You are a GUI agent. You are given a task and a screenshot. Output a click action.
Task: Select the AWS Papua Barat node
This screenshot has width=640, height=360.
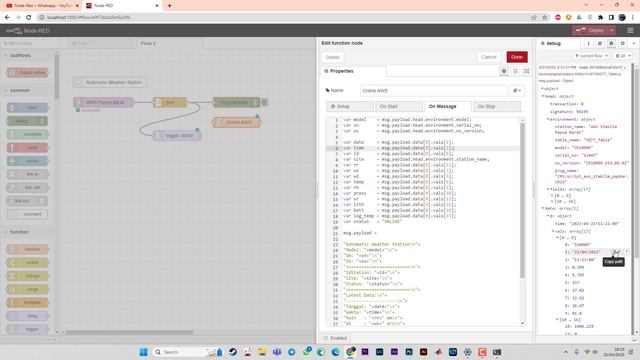[x=104, y=102]
